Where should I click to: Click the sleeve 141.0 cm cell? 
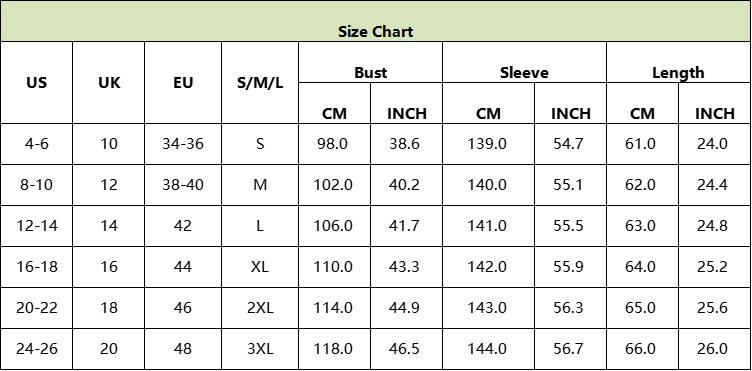(x=488, y=226)
